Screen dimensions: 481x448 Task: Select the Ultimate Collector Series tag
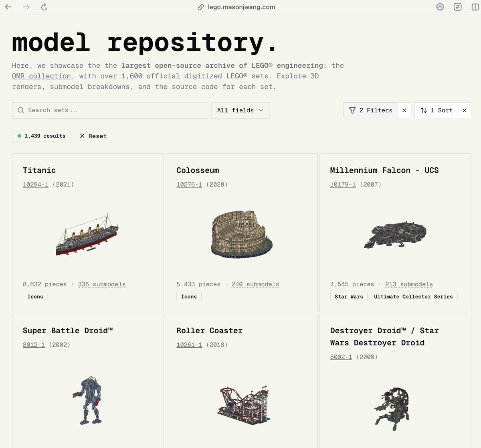pos(413,297)
